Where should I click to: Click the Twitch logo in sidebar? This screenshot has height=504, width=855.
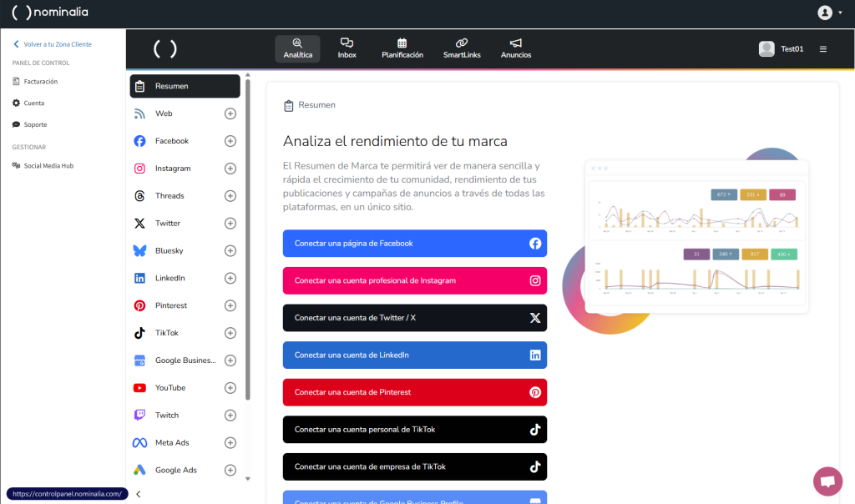point(139,416)
